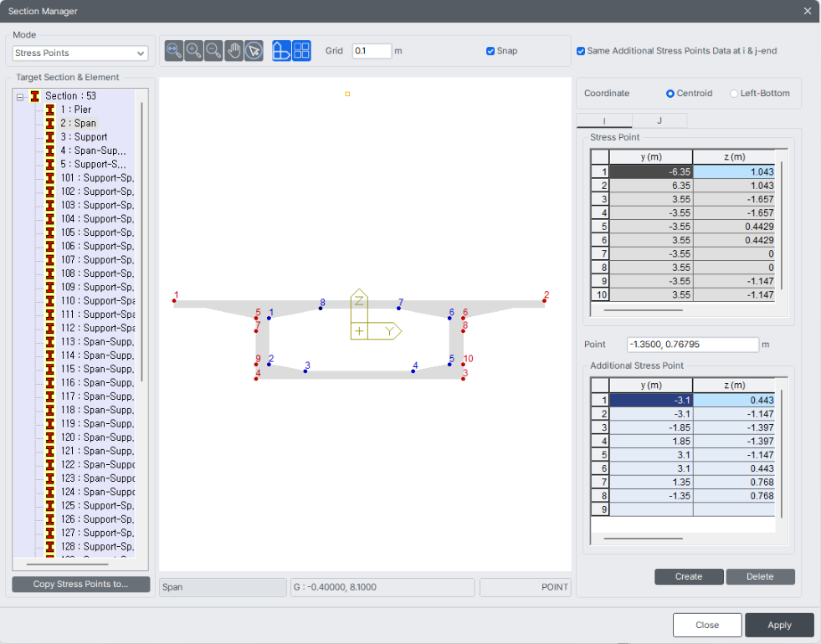Click the section icon beside 3 : Support

[x=49, y=136]
